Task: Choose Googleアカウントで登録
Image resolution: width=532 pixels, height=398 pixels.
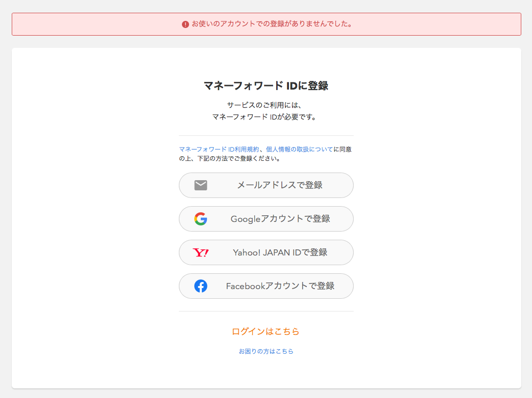Action: 266,219
